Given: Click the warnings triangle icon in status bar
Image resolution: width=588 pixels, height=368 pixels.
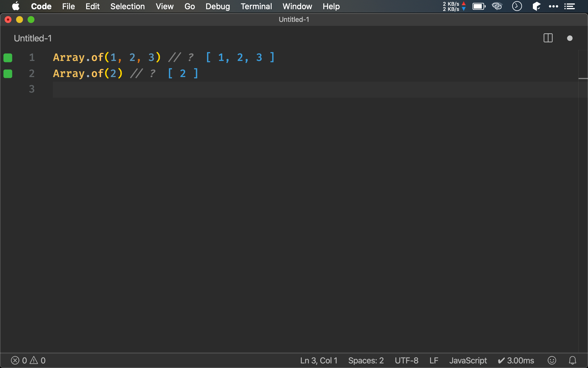Looking at the screenshot, I should coord(34,360).
